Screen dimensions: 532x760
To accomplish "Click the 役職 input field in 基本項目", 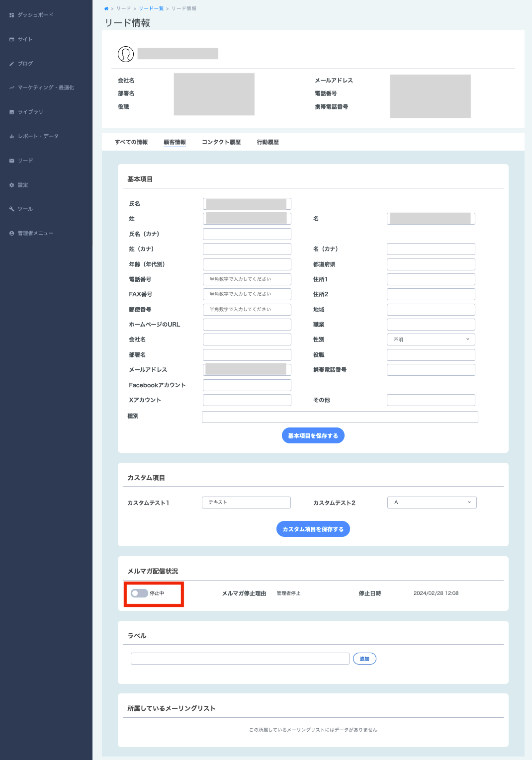I will pyautogui.click(x=431, y=355).
